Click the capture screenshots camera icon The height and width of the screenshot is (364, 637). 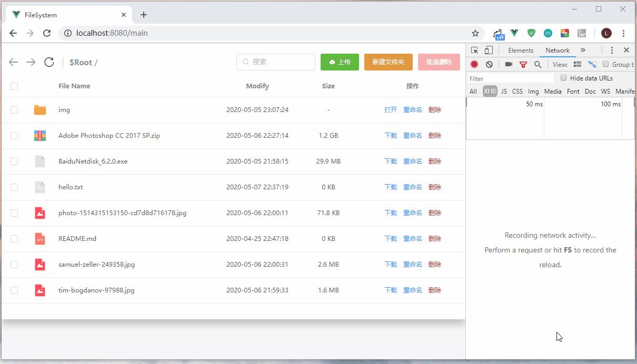pyautogui.click(x=509, y=64)
